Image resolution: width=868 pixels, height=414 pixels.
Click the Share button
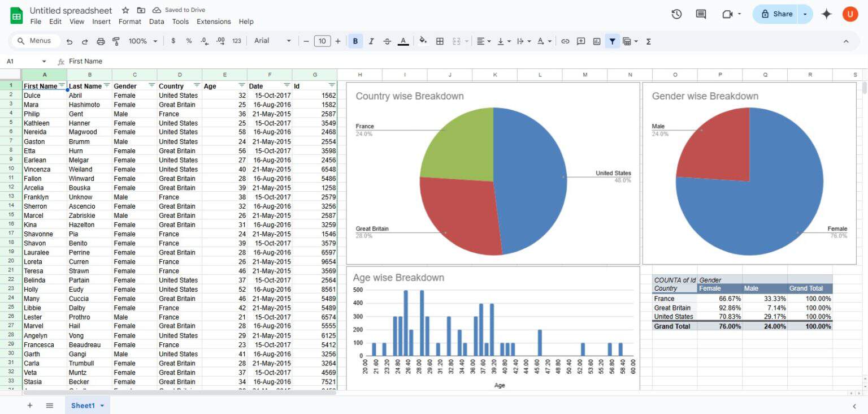(775, 14)
